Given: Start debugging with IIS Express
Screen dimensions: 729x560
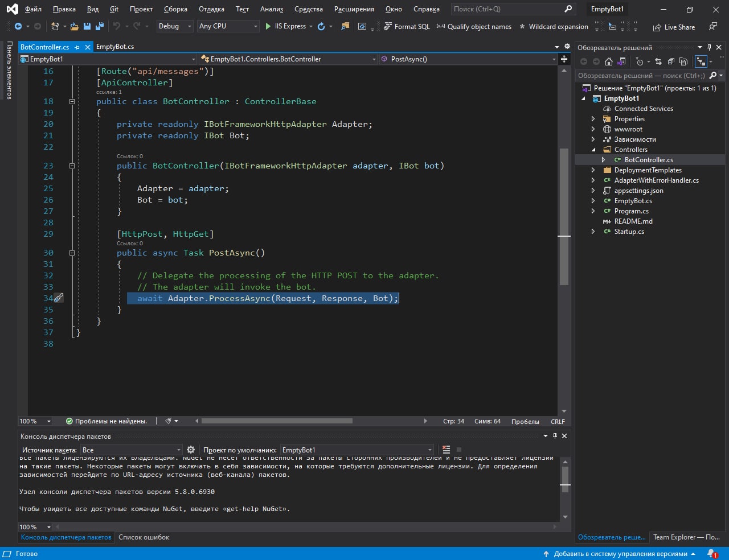Looking at the screenshot, I should click(285, 26).
